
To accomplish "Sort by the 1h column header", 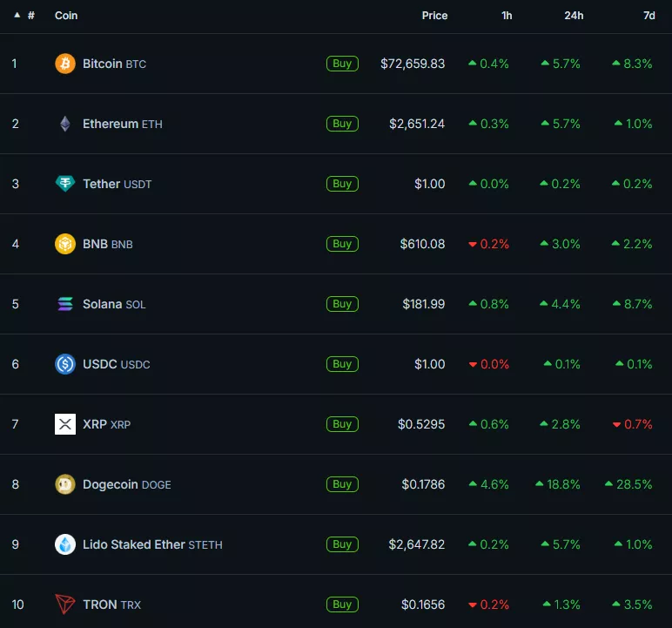I will (x=507, y=16).
